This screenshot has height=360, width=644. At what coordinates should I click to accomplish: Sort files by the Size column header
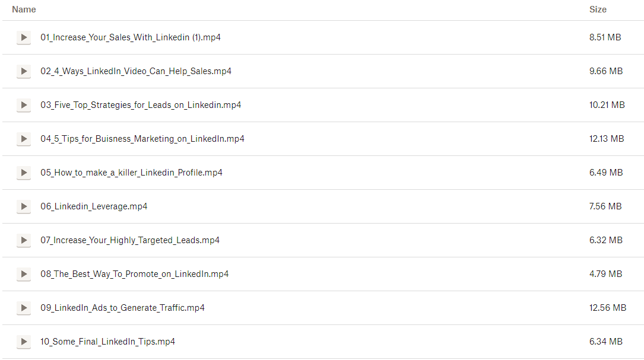click(598, 9)
